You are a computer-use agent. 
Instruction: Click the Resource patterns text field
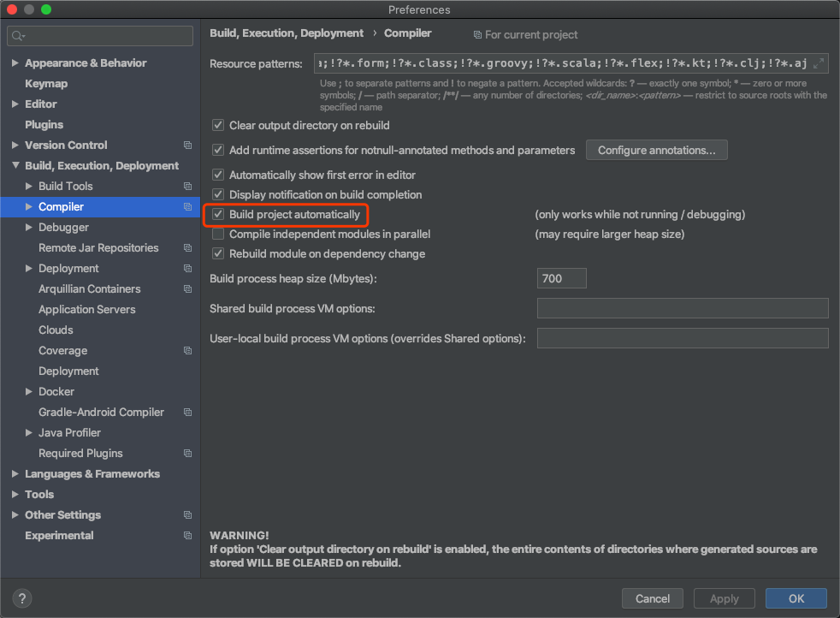(x=571, y=63)
